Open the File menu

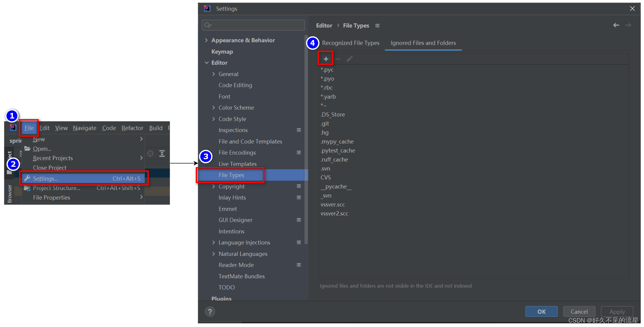click(x=29, y=128)
